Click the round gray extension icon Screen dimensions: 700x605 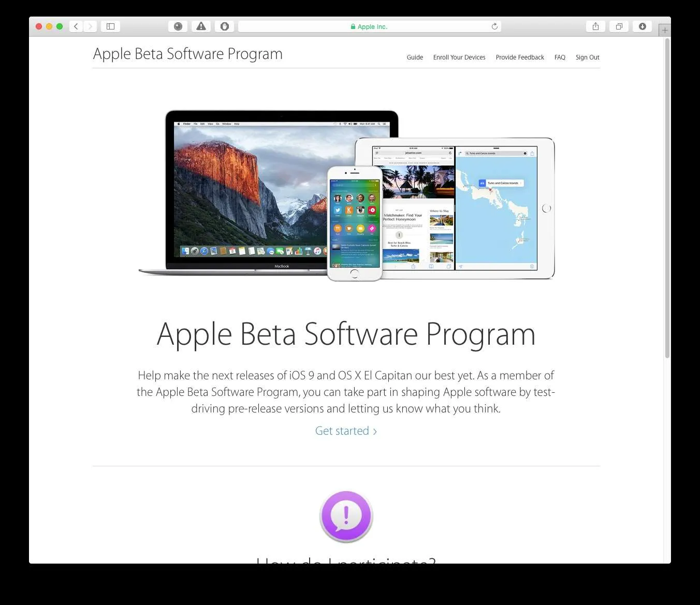(178, 26)
